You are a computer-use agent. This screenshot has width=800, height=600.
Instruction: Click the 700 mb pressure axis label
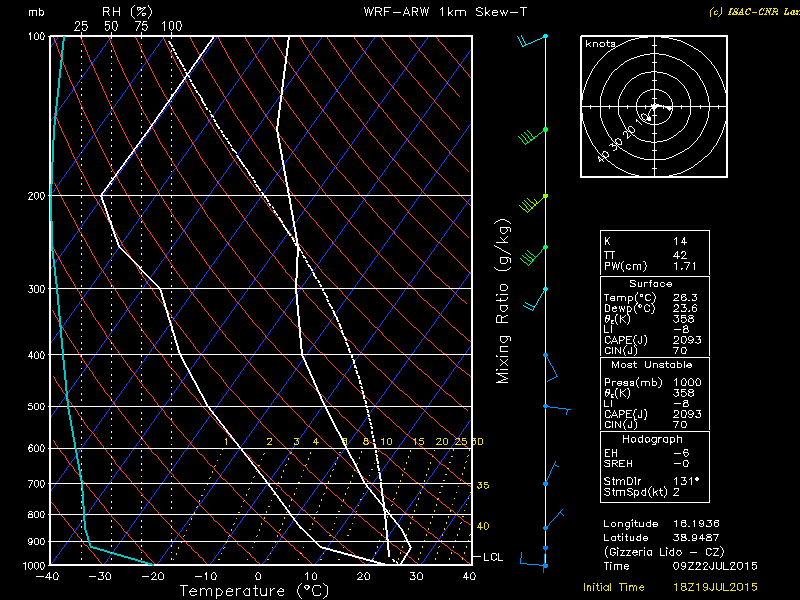click(x=36, y=484)
